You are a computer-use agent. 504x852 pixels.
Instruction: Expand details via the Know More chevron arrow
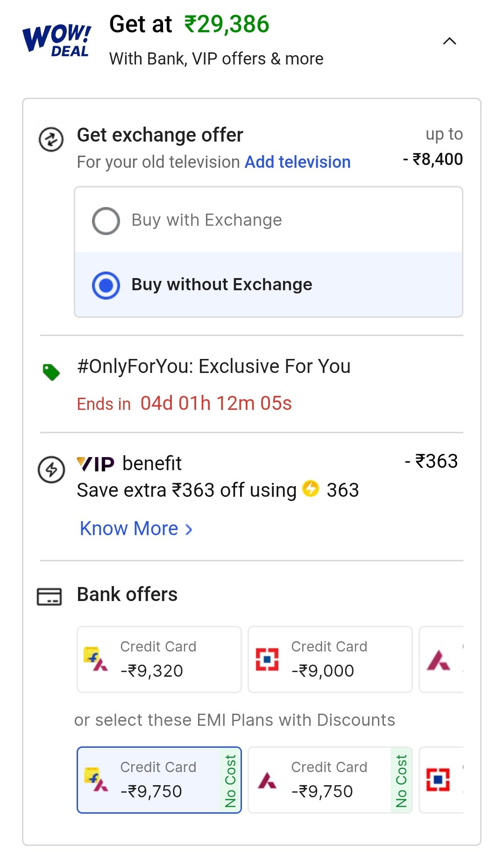tap(189, 530)
